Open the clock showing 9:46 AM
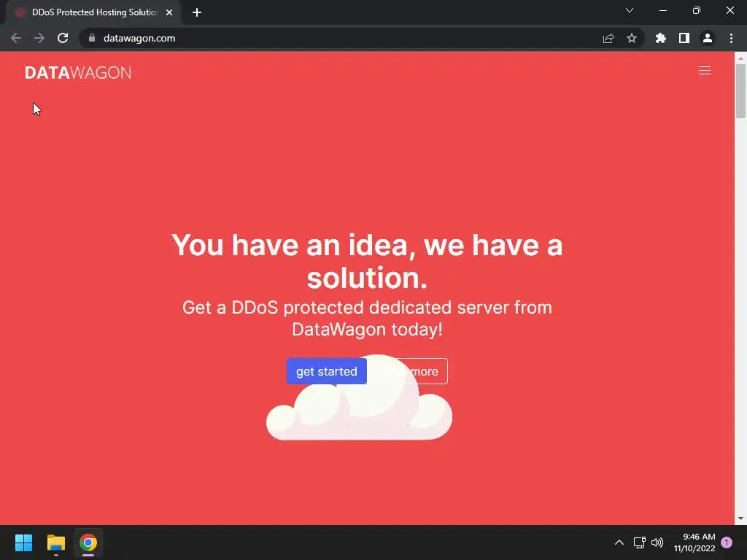This screenshot has height=560, width=747. pos(694,542)
